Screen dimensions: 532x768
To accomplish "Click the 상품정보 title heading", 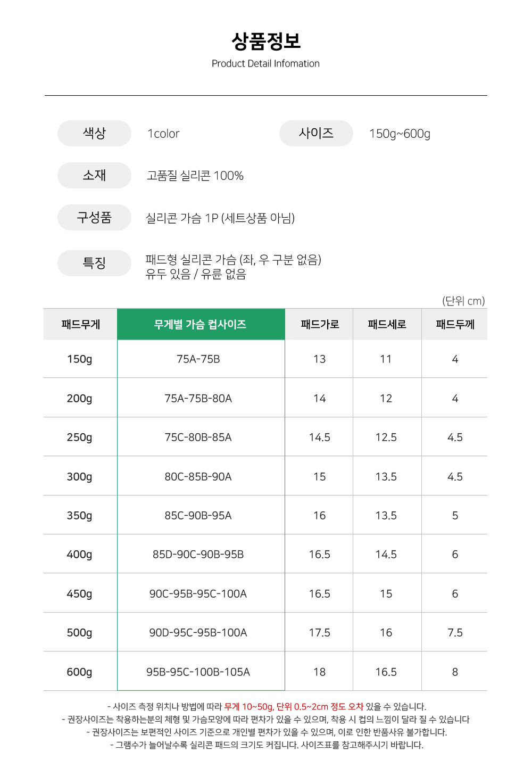I will (266, 41).
